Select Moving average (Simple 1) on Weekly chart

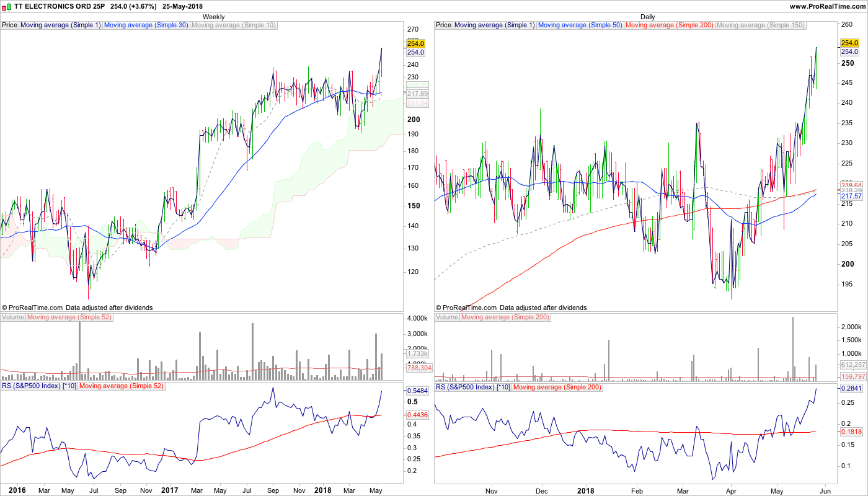[61, 25]
